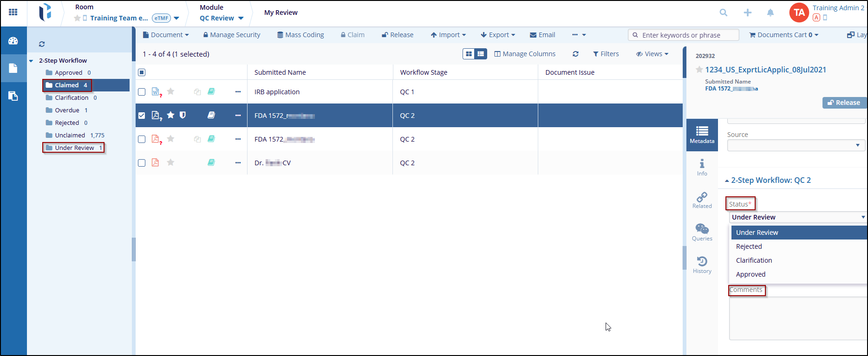Collapse the 2-Step Workflow tree node

pos(31,61)
